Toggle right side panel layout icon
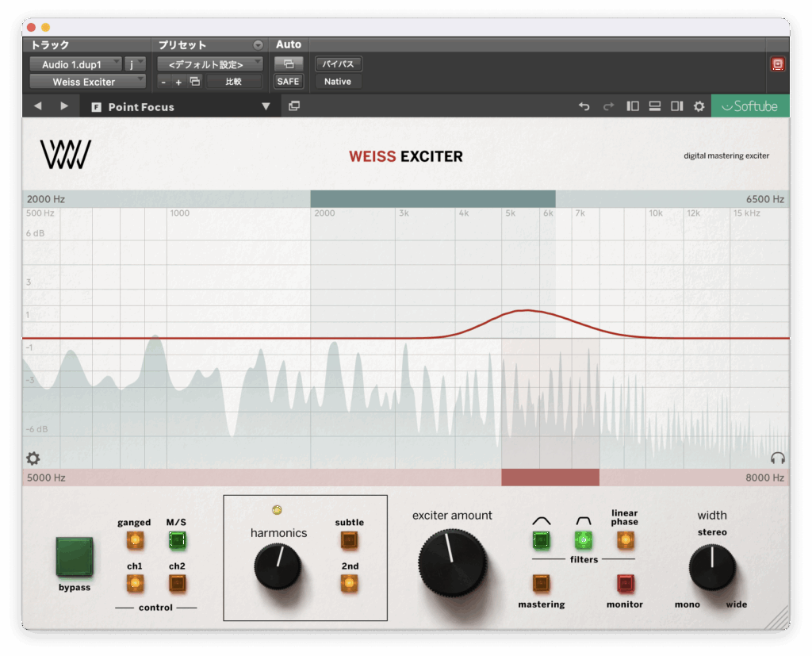This screenshot has height=656, width=812. tap(677, 106)
